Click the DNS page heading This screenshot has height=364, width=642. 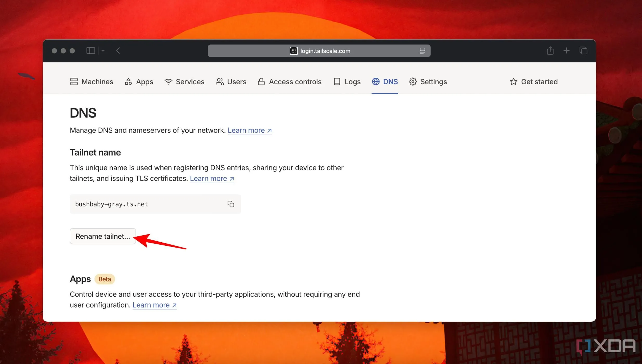83,113
